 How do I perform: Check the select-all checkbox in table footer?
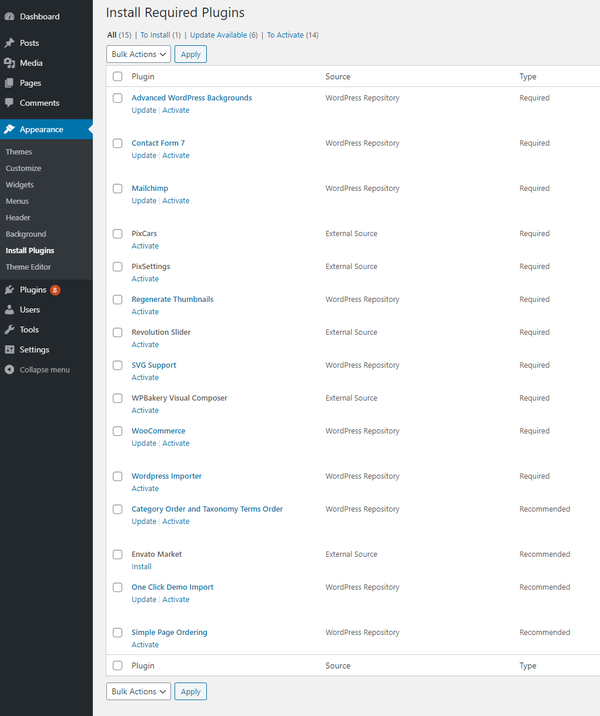[118, 665]
